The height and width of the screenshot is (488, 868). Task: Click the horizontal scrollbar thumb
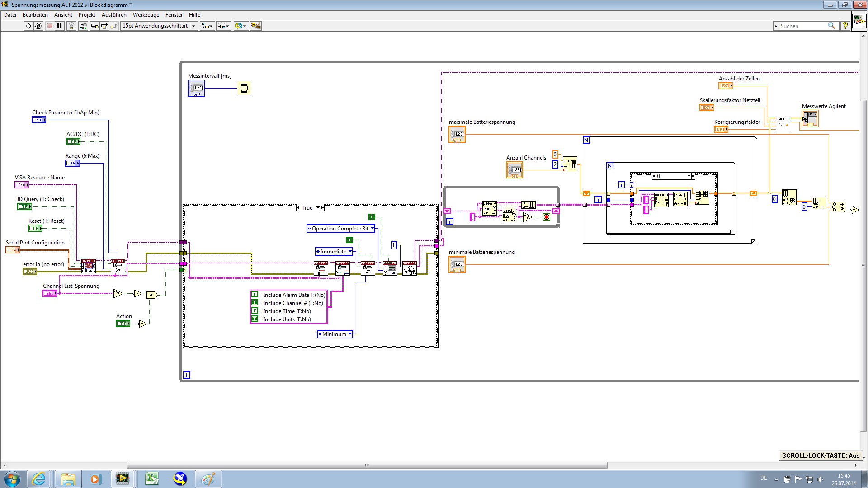point(367,465)
